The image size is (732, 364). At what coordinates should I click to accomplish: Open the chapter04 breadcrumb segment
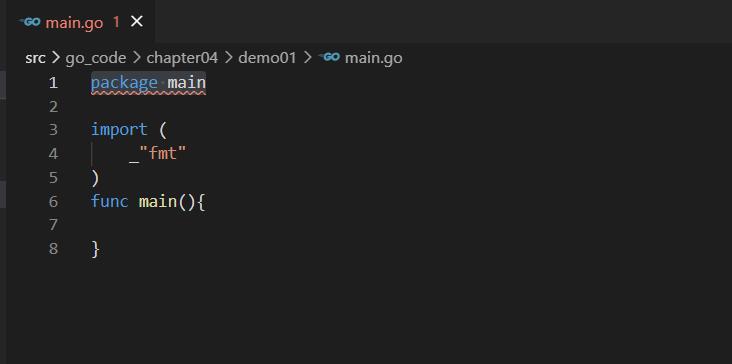pyautogui.click(x=182, y=58)
